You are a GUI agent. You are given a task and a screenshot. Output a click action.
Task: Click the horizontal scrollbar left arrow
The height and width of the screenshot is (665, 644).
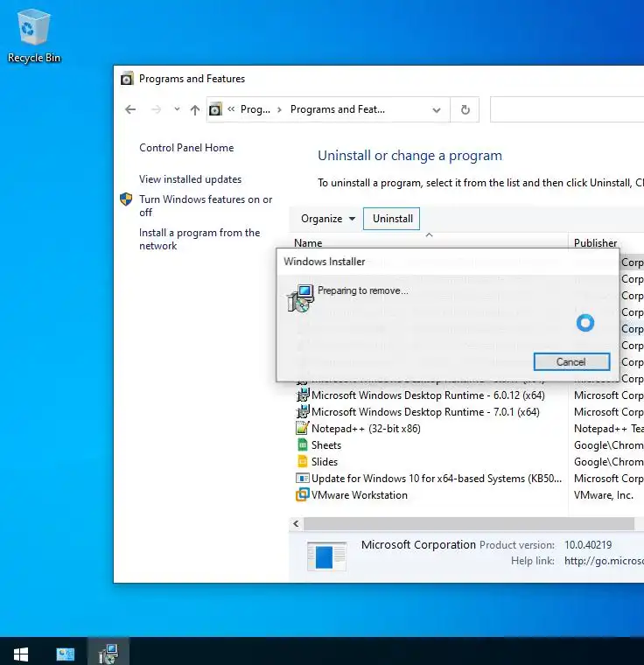pos(296,524)
